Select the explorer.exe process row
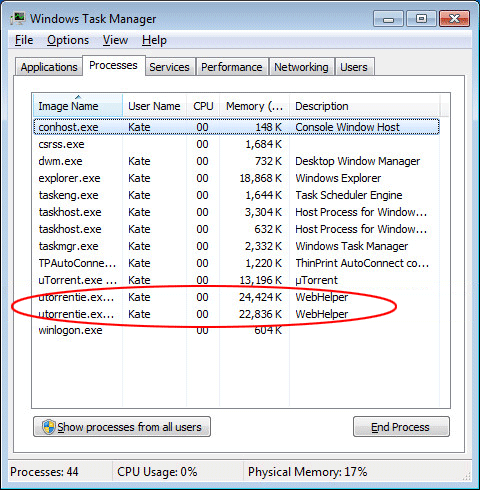480x490 pixels. point(236,178)
